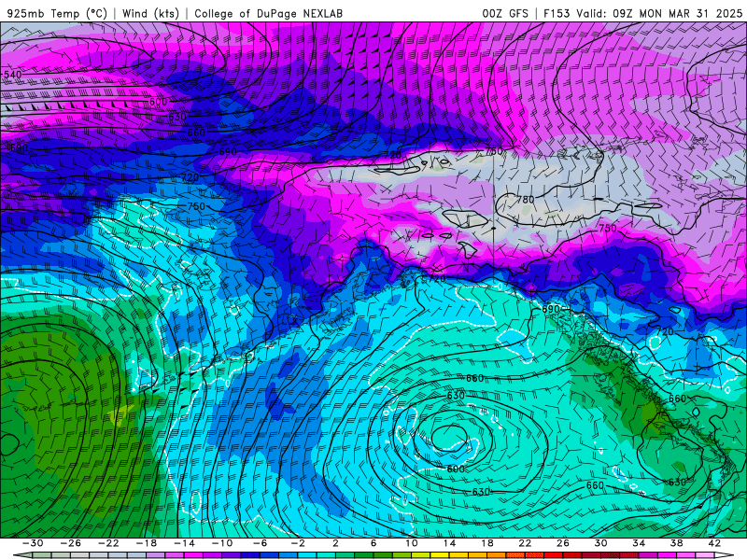Click the -30 tick label on the color scale
The width and height of the screenshot is (747, 560).
[x=33, y=543]
